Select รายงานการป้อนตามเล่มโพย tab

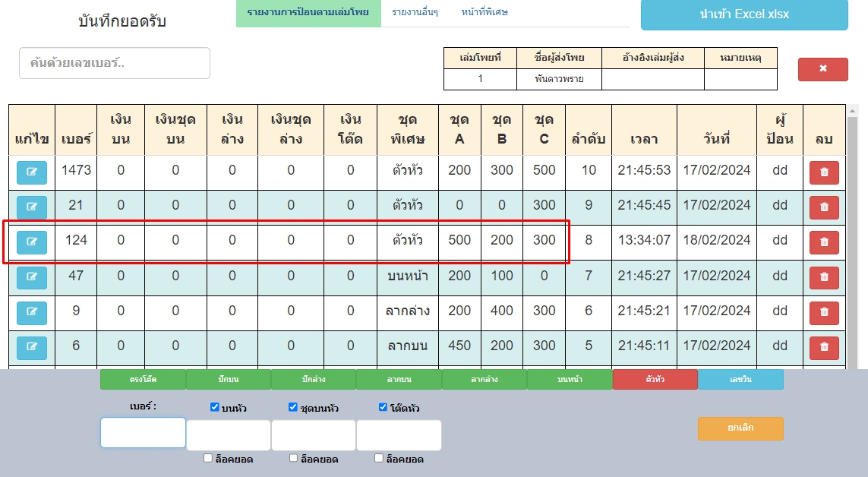[x=308, y=13]
